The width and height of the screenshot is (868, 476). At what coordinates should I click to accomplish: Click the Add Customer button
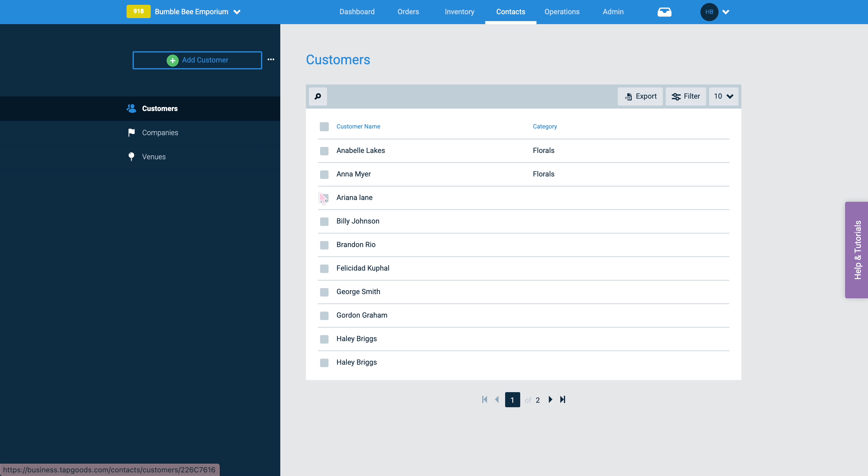tap(197, 60)
